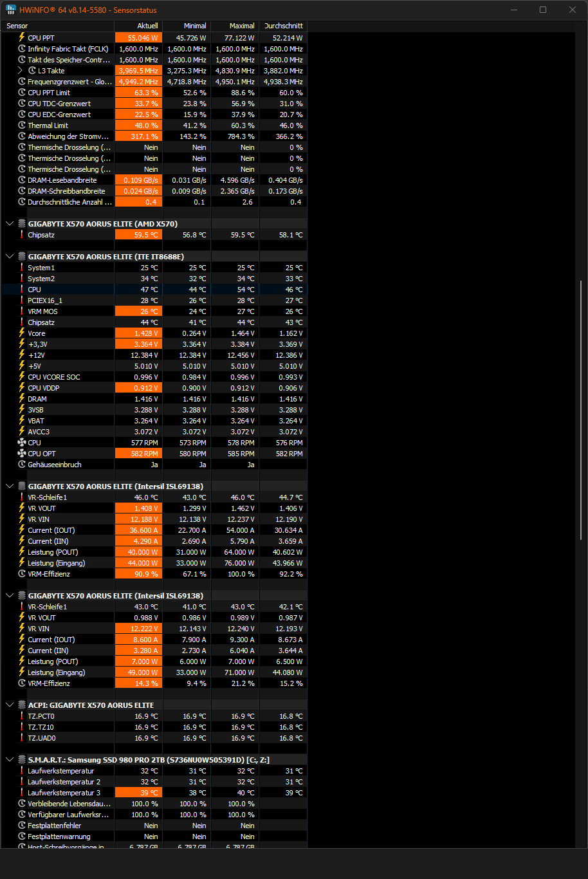The height and width of the screenshot is (879, 588).
Task: Click thermometer icon next to Laufwerkstemperatur 3
Action: click(22, 793)
